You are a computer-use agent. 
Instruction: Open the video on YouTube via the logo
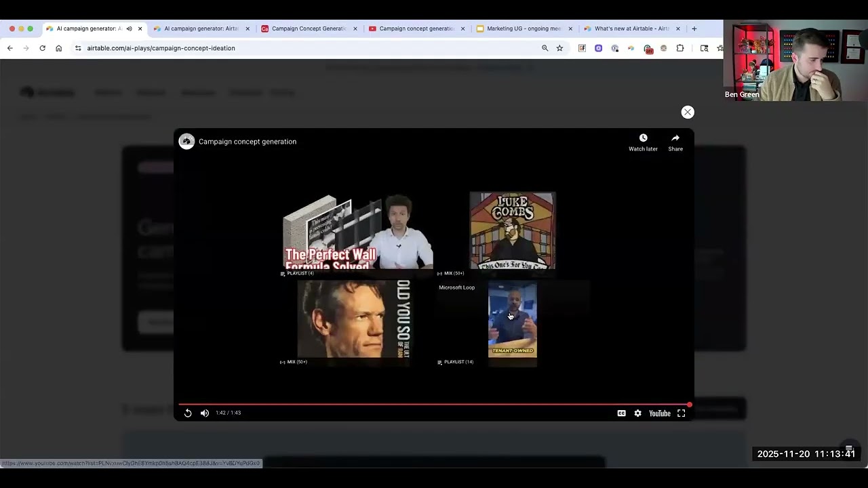(x=659, y=413)
